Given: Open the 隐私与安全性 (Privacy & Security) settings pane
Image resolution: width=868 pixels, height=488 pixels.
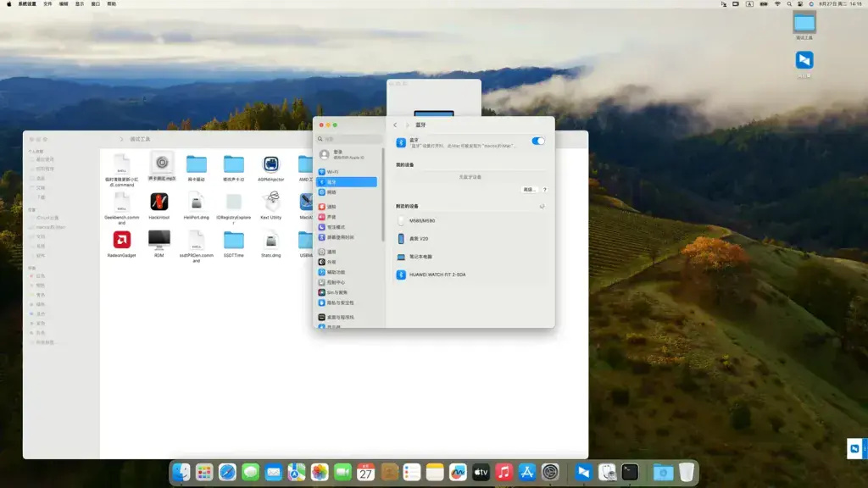Looking at the screenshot, I should click(x=347, y=302).
